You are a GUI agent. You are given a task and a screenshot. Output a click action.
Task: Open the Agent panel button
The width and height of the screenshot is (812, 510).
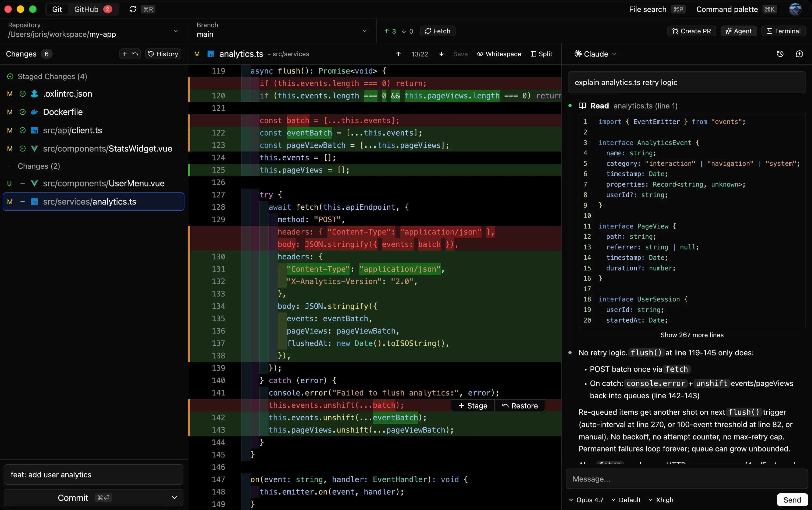[739, 31]
